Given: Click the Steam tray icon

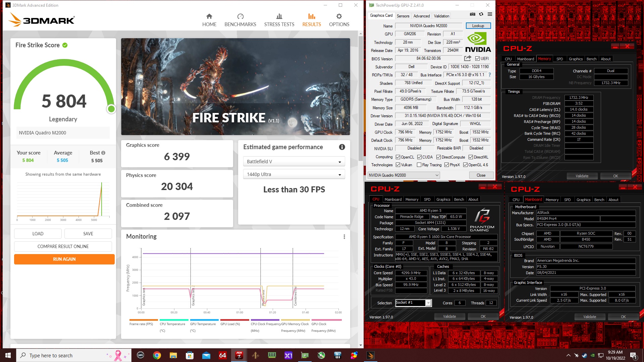Looking at the screenshot, I should pos(584,355).
